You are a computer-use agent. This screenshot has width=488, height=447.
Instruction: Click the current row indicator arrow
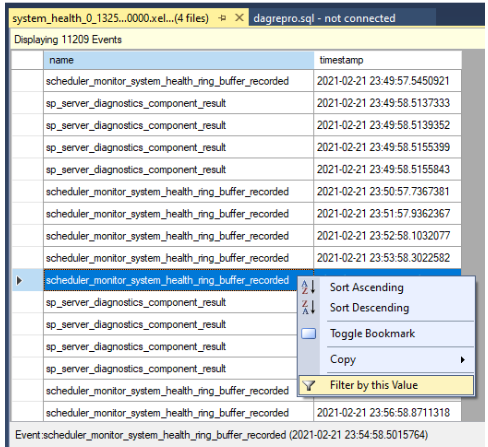coord(19,280)
